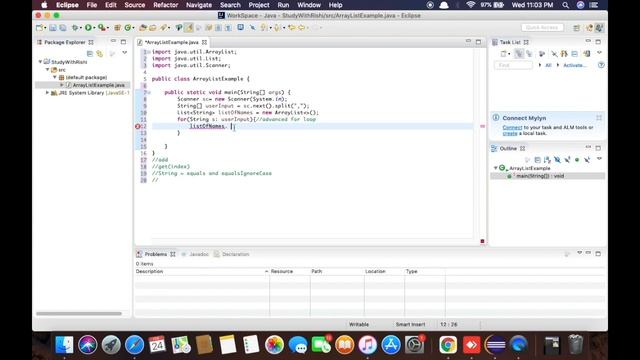Click the 'create' local task link

click(510, 133)
